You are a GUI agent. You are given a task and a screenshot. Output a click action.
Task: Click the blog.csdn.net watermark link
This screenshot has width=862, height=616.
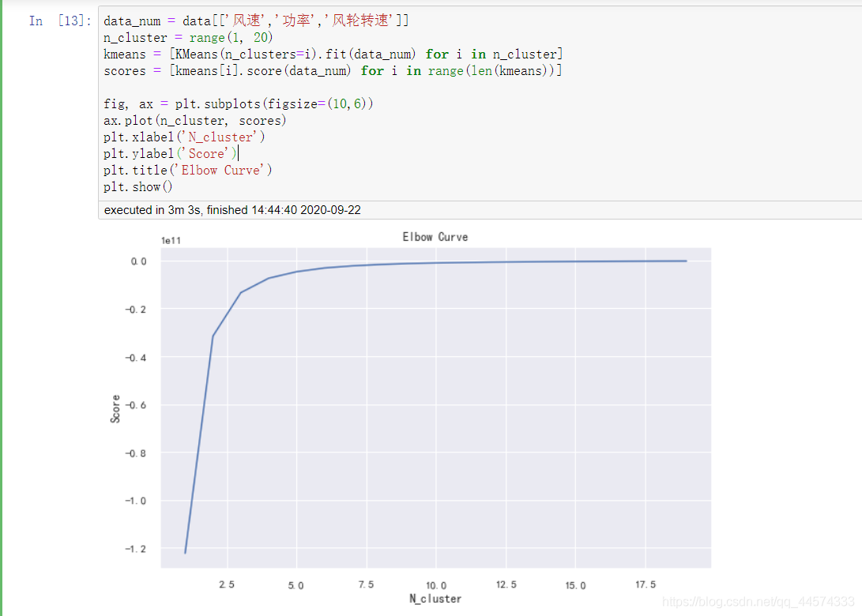(x=758, y=602)
